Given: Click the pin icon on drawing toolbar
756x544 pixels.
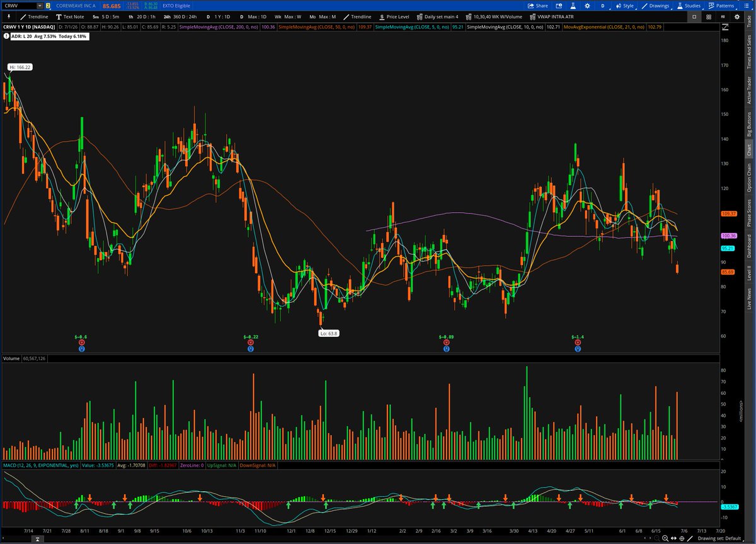Looking at the screenshot, I should pyautogui.click(x=8, y=16).
